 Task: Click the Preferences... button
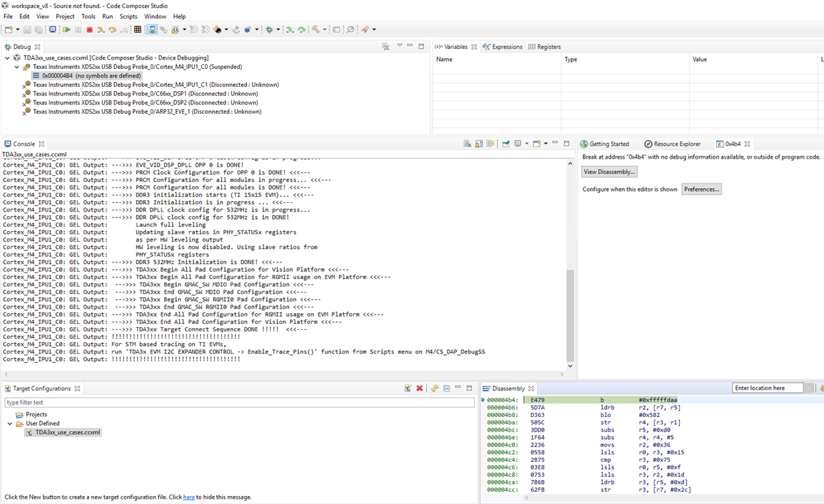click(x=701, y=189)
